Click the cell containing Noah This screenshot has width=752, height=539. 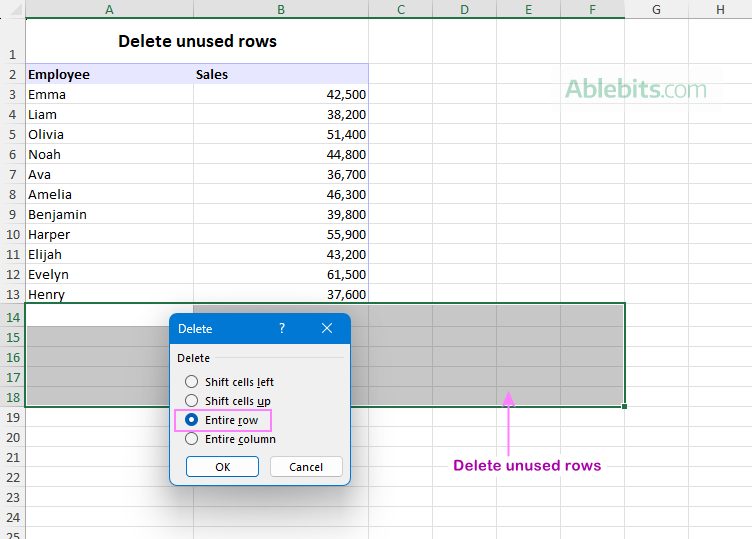[x=109, y=154]
